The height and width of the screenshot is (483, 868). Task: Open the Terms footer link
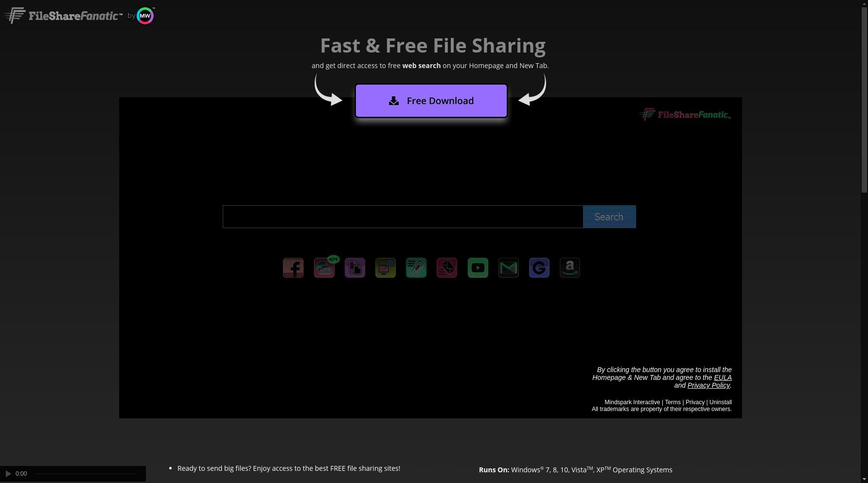click(x=673, y=402)
